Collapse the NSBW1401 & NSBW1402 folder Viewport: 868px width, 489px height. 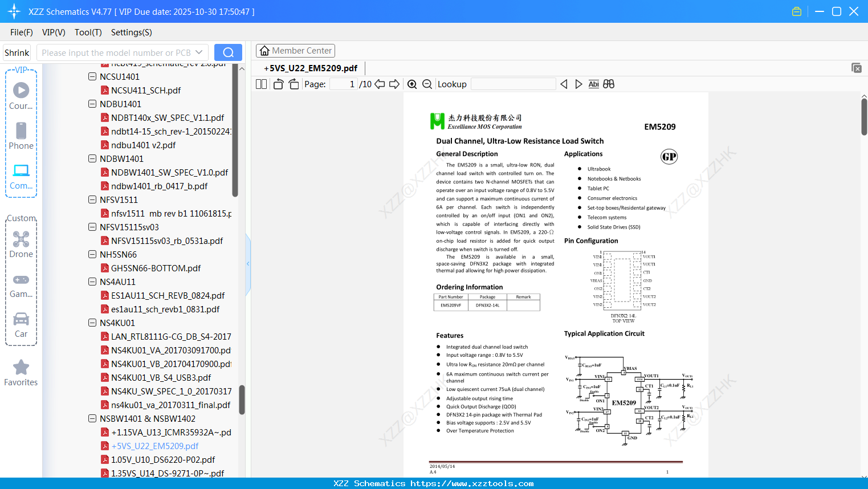click(92, 418)
